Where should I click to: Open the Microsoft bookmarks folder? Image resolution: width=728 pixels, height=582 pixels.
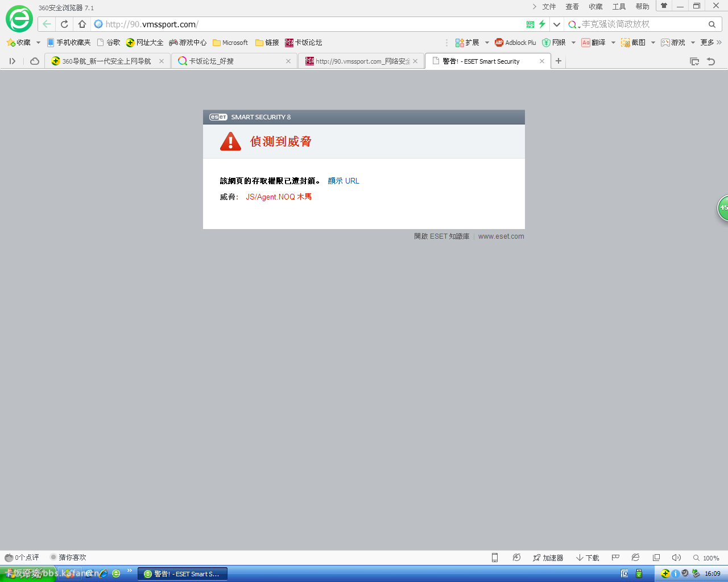pyautogui.click(x=230, y=43)
